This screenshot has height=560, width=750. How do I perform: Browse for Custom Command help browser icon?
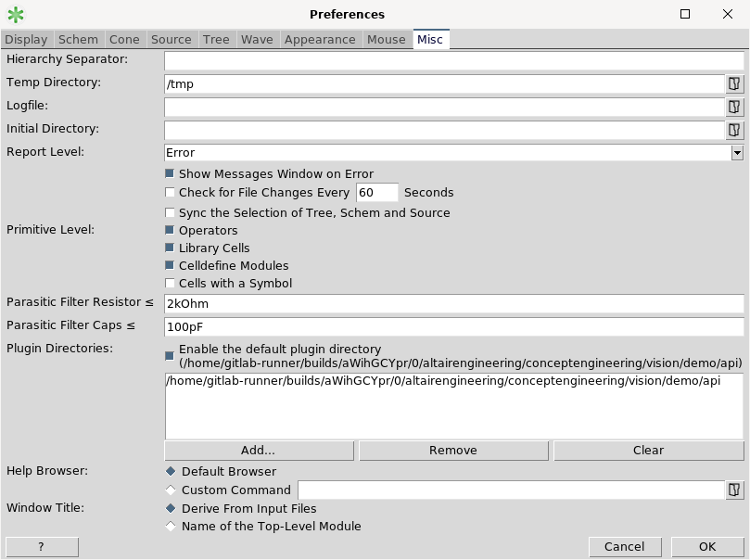tap(734, 490)
